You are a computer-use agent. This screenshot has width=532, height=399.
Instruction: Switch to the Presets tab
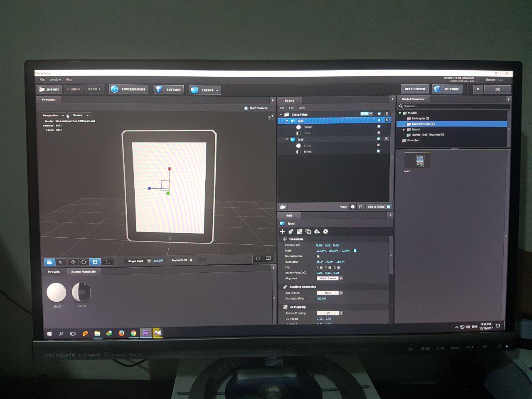54,272
